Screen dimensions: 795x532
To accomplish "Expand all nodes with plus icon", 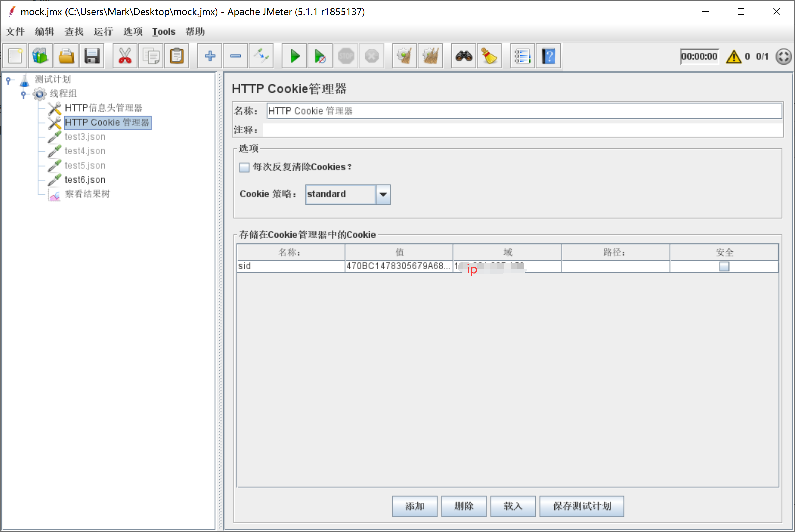I will [210, 56].
